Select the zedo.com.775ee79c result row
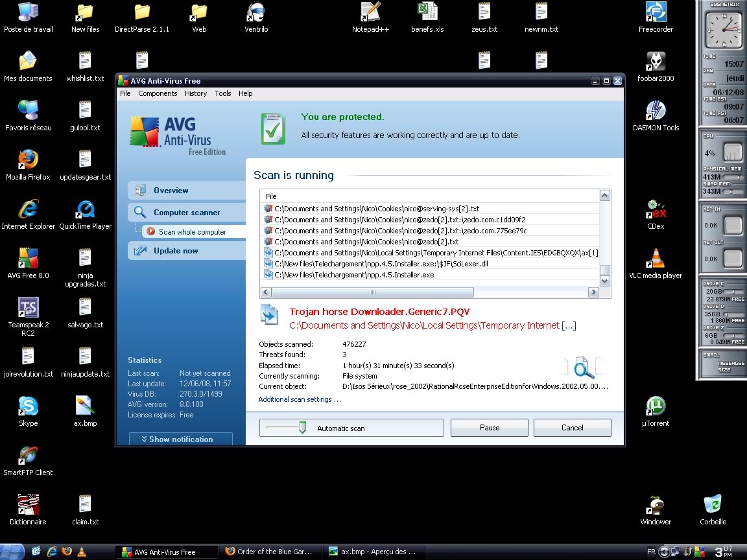This screenshot has width=747, height=560. 431,231
